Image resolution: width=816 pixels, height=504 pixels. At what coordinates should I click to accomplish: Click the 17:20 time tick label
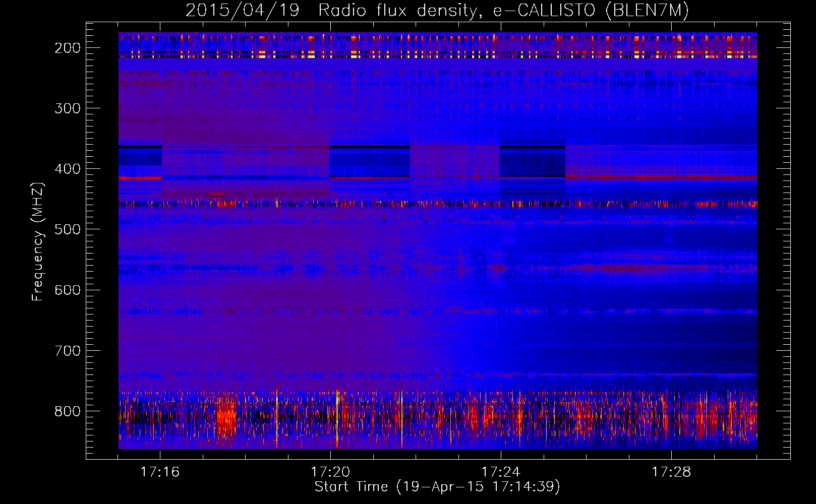pyautogui.click(x=330, y=472)
